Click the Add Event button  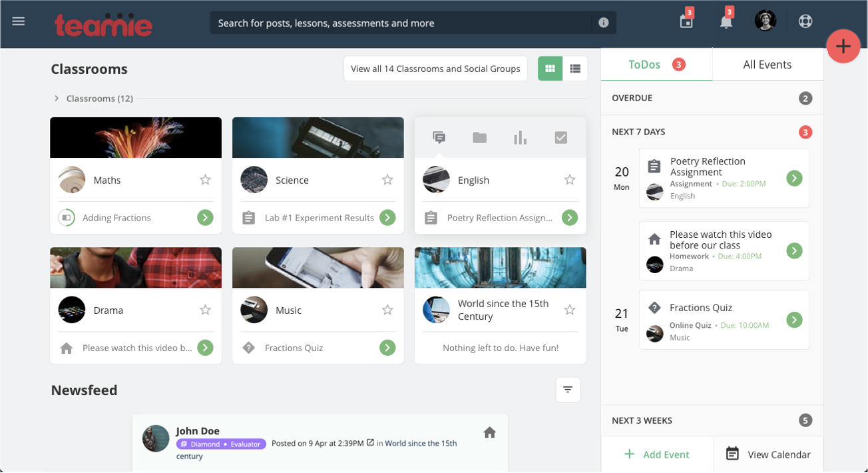(x=656, y=454)
